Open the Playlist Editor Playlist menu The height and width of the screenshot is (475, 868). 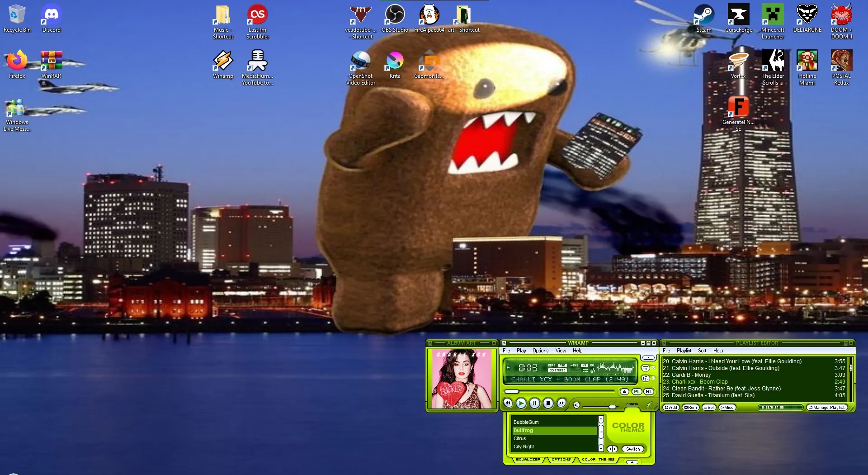click(684, 351)
